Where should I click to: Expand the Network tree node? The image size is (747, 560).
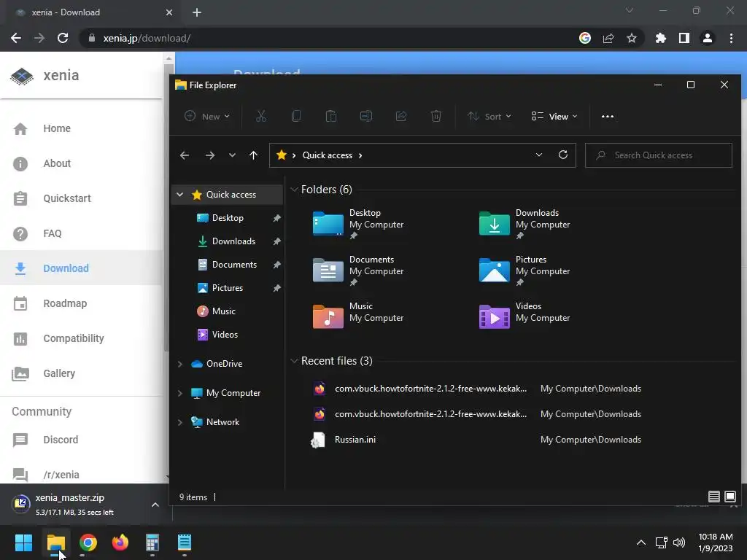coord(180,422)
